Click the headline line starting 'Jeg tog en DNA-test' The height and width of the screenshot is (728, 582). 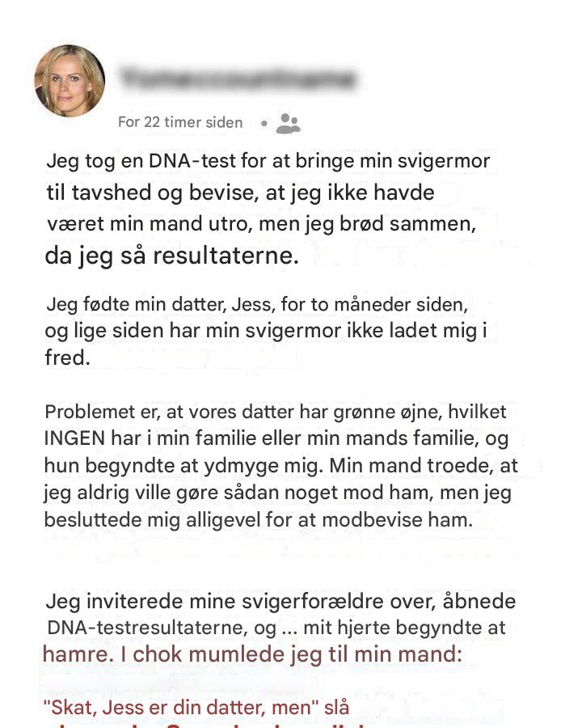point(268,162)
